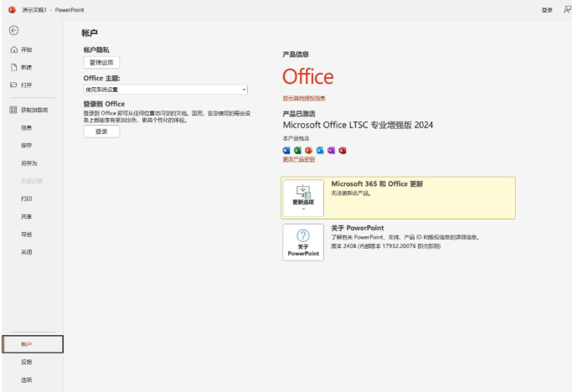Click the product name Microsoft Office LTSC text
572x392 pixels.
point(358,125)
